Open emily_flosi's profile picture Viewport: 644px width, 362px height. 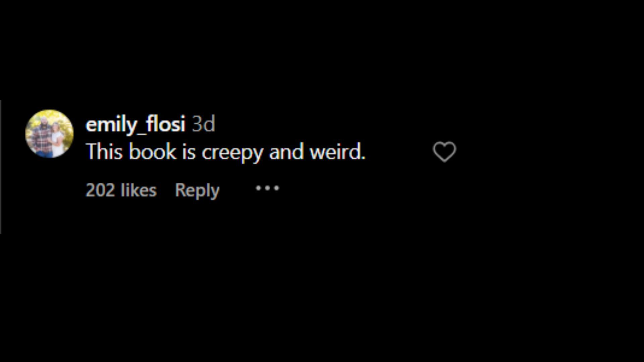tap(49, 133)
